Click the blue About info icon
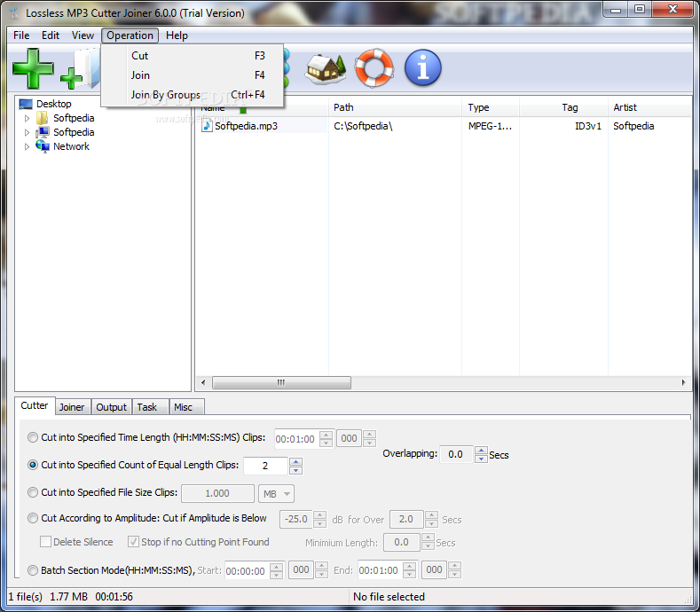700x612 pixels. (423, 67)
